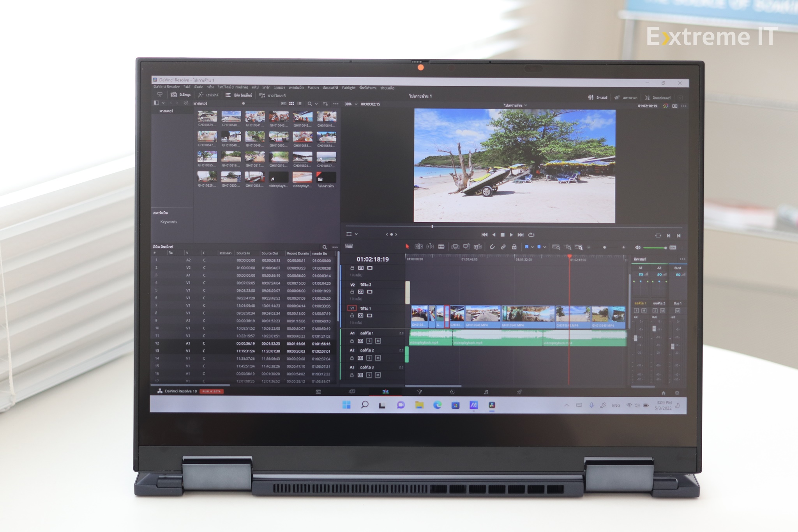Open the media pool sort icon

click(x=325, y=104)
